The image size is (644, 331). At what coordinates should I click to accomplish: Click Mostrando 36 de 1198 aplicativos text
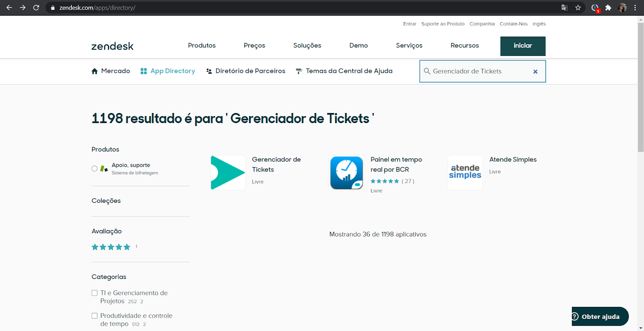(x=378, y=234)
